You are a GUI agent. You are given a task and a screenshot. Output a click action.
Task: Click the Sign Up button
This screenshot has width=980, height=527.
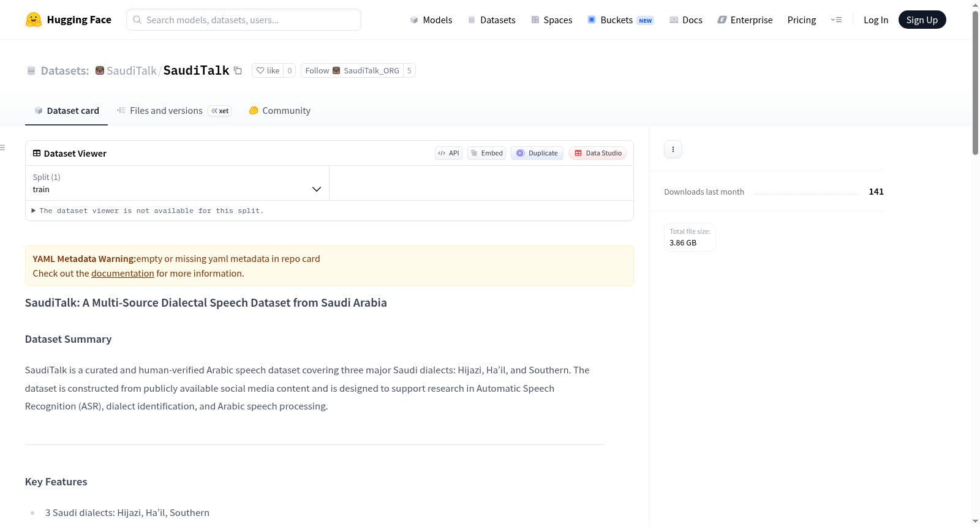[x=922, y=20]
